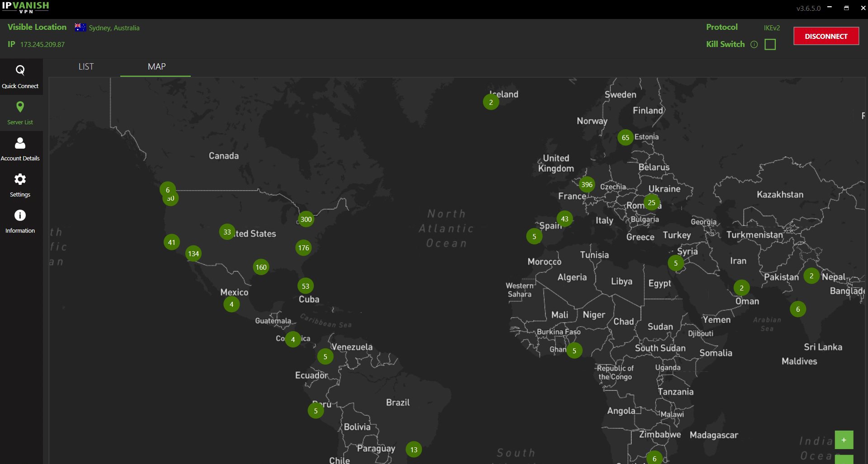
Task: Select the 176 server cluster
Action: click(304, 248)
